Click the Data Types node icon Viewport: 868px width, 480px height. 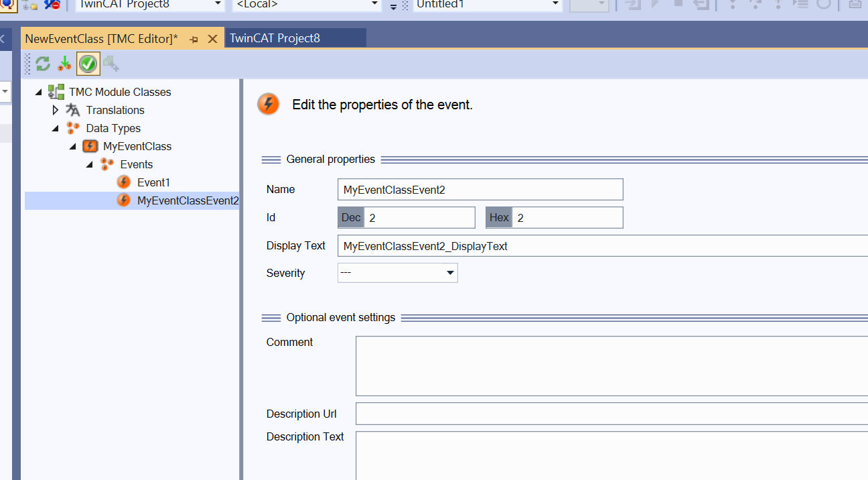click(x=73, y=128)
